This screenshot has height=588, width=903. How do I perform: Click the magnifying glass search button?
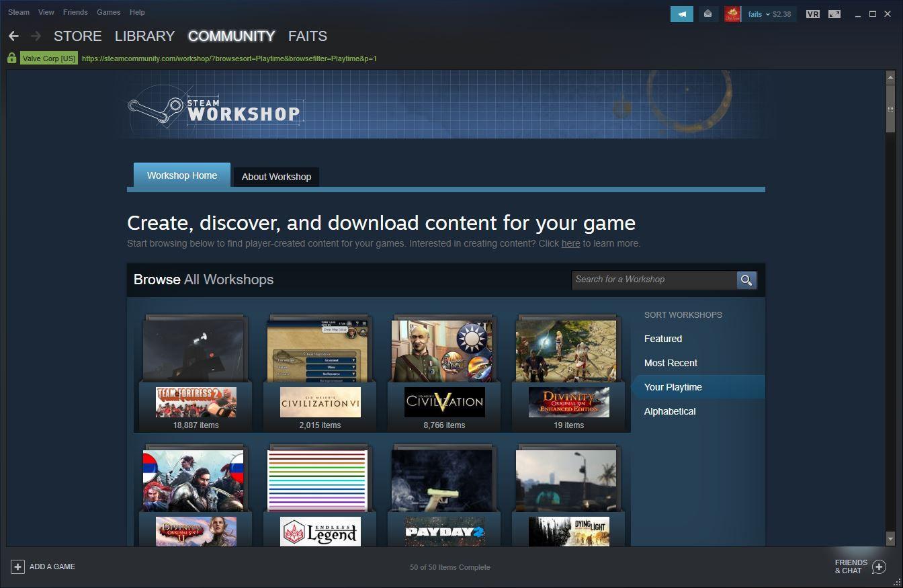point(746,280)
